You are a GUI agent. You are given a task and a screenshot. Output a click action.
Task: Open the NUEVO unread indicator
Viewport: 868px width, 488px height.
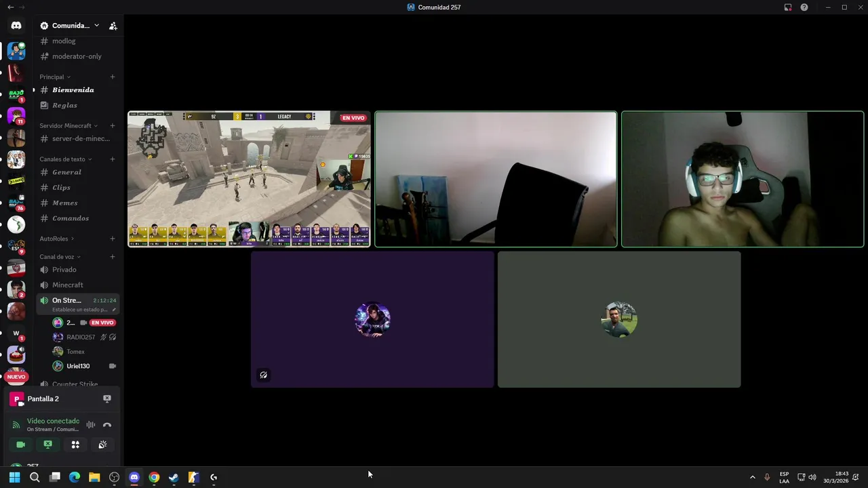[x=16, y=377]
